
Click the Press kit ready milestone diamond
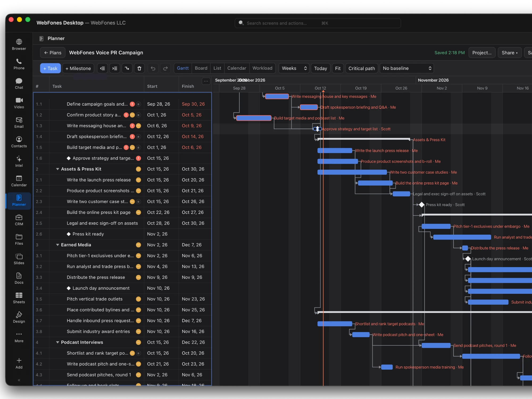coord(422,205)
